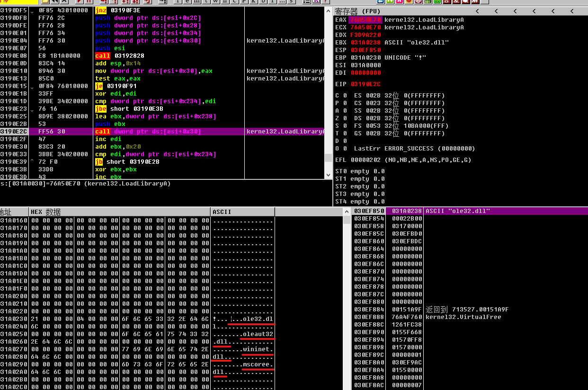The image size is (588, 390).
Task: Select the S flag value in registers
Action: coord(345,126)
